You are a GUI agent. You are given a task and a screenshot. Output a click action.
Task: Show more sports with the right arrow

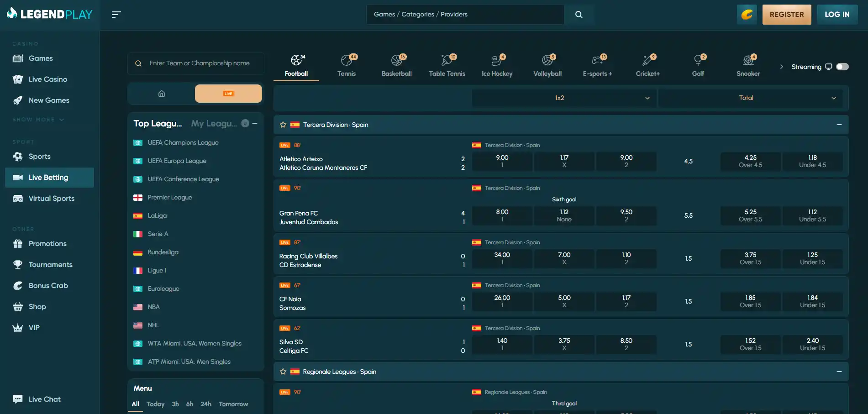pyautogui.click(x=781, y=67)
